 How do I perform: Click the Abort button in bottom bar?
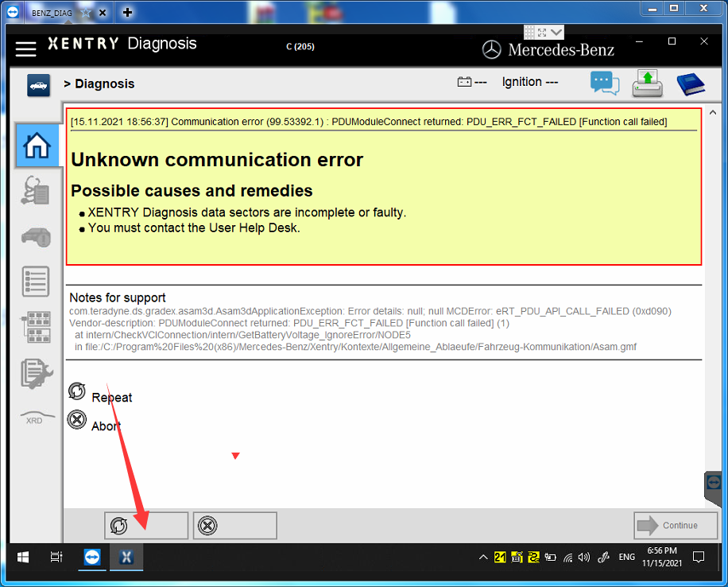click(x=235, y=526)
